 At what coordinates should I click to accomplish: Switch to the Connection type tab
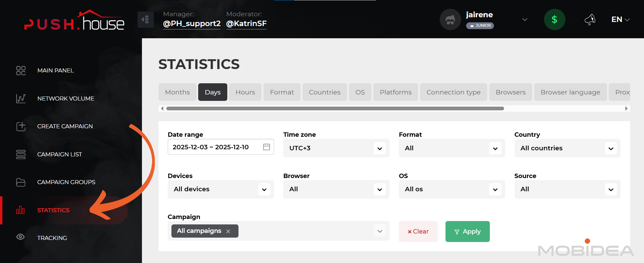(x=454, y=92)
